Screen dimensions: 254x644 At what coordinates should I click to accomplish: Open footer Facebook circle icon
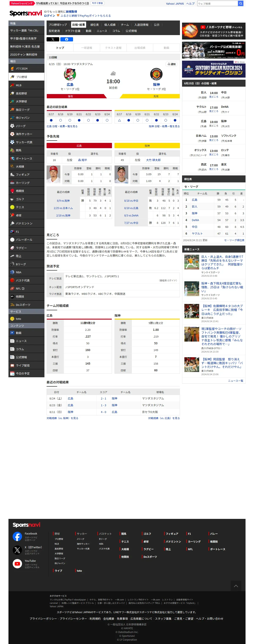(x=17, y=536)
